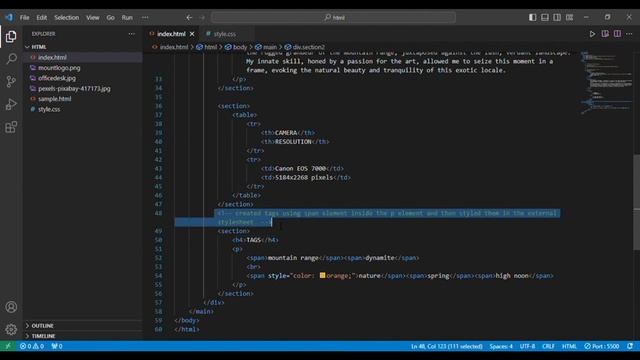Open the File menu
Image resolution: width=640 pixels, height=360 pixels.
coord(24,18)
